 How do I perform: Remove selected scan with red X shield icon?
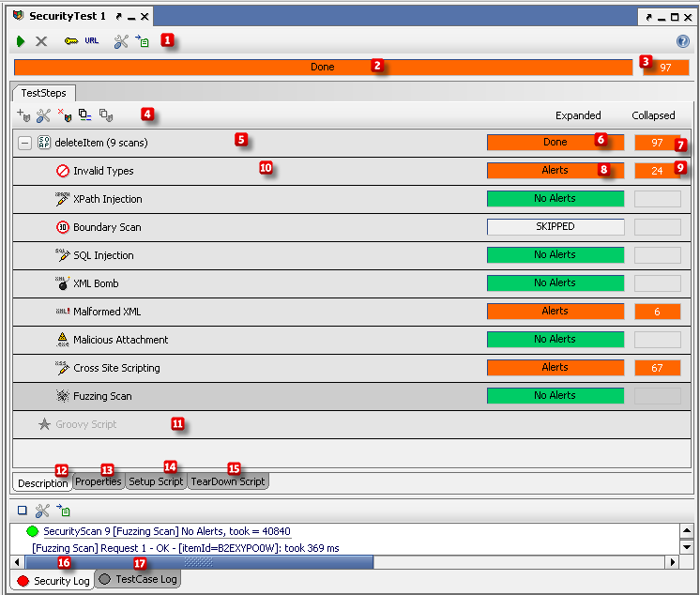(65, 115)
